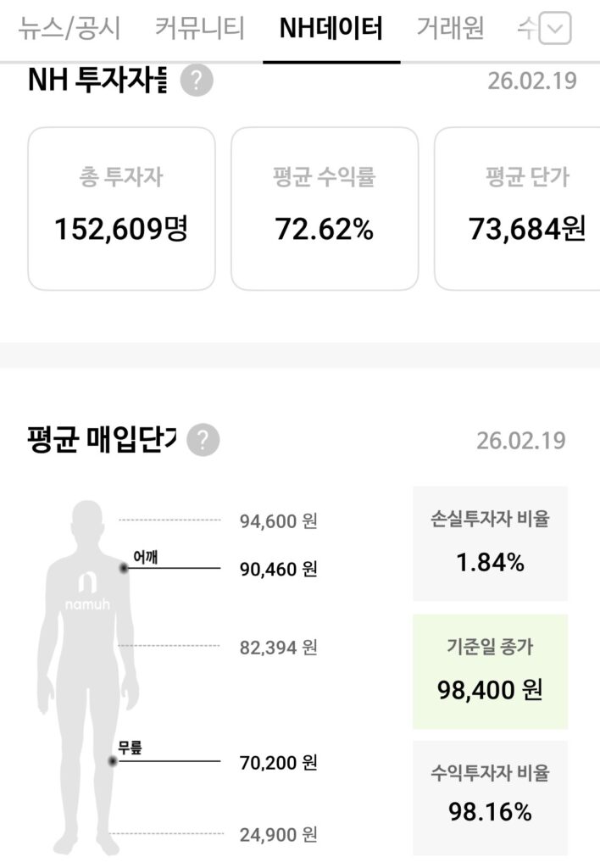Tap the 총 투자자 card

click(121, 209)
